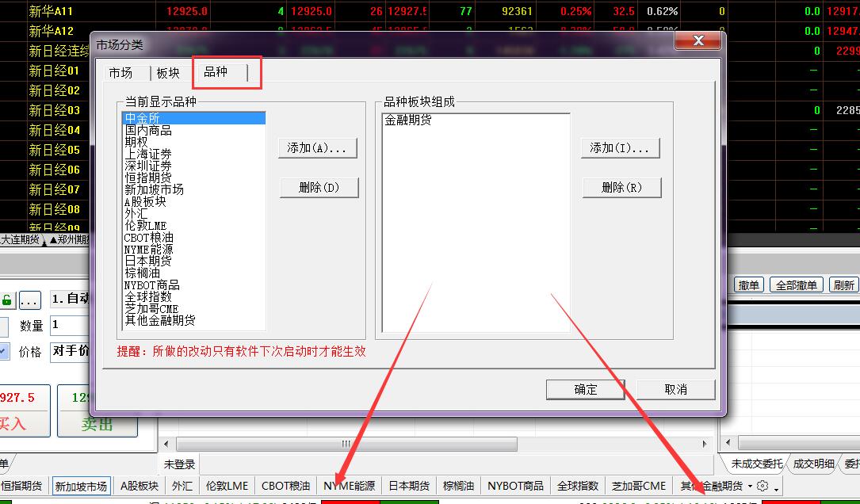This screenshot has width=860, height=504.
Task: Click the horizontal scrollbar thumb in center panel
Action: tap(346, 444)
